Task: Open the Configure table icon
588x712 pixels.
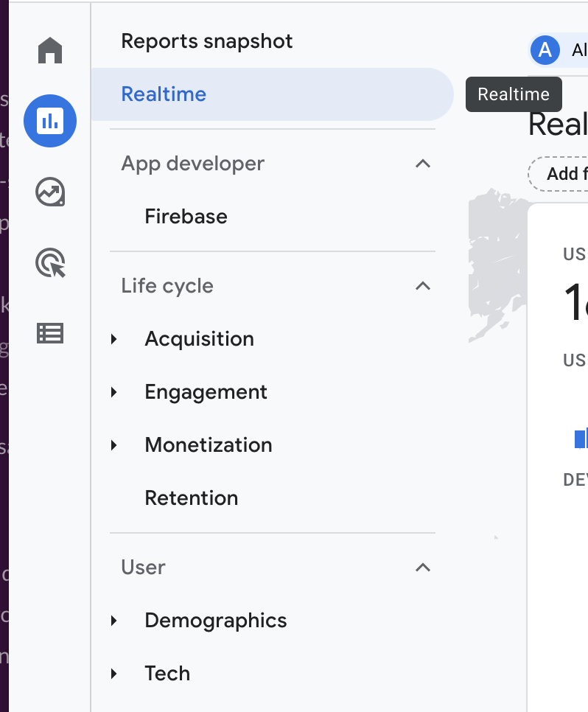Action: (x=50, y=334)
